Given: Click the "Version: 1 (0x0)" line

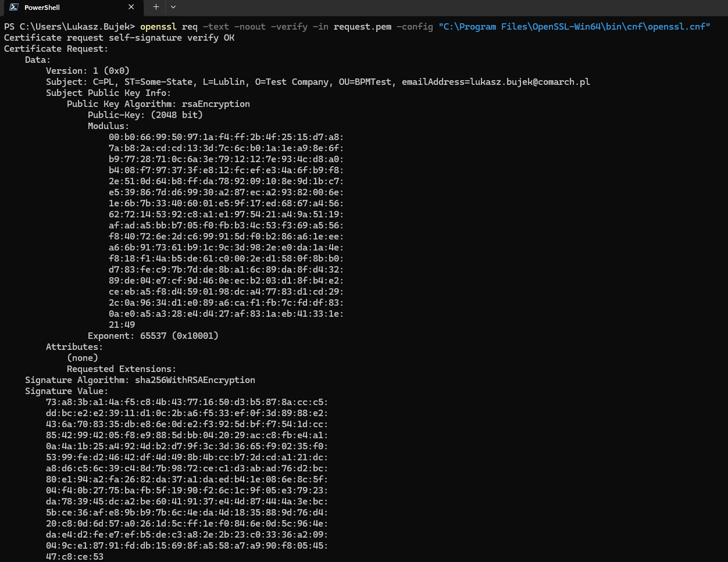Looking at the screenshot, I should point(88,71).
